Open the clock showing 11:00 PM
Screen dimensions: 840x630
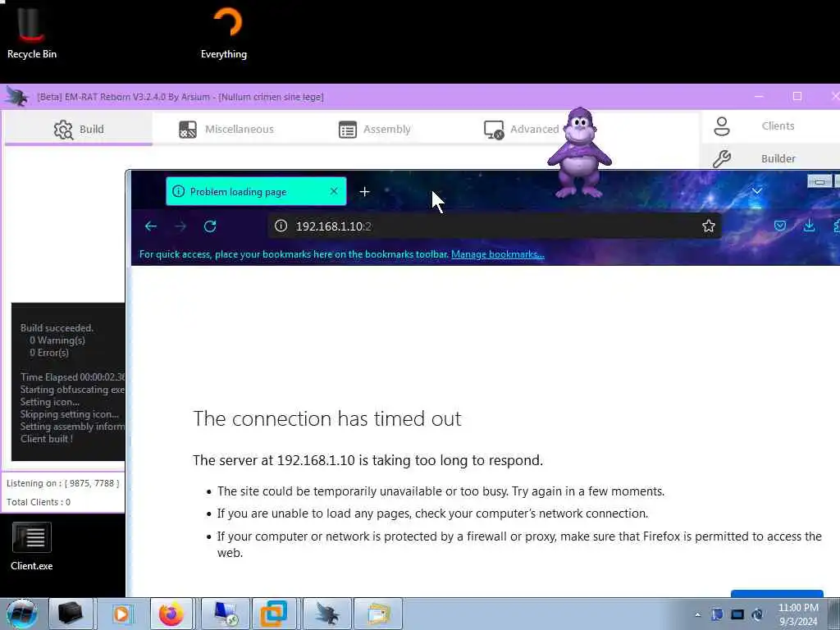[798, 614]
